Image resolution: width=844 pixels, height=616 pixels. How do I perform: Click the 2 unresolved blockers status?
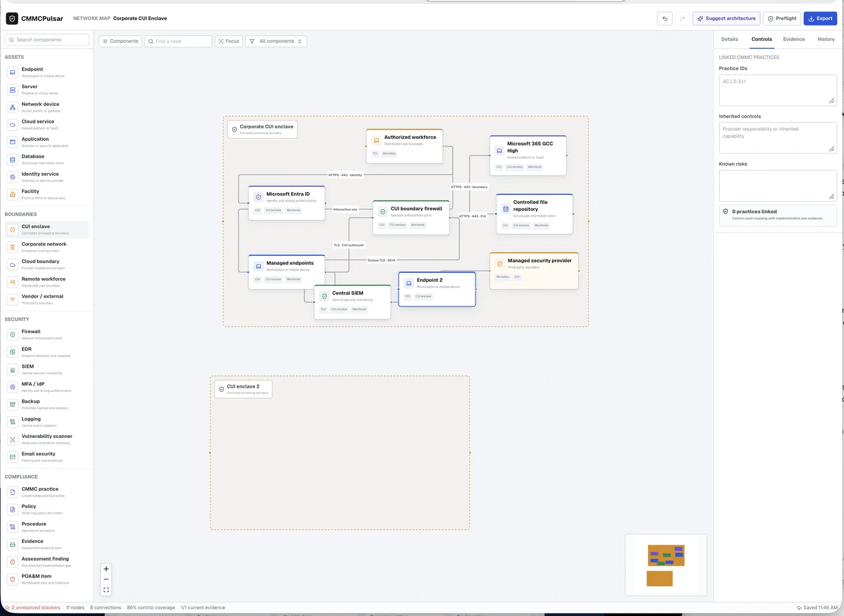point(33,608)
